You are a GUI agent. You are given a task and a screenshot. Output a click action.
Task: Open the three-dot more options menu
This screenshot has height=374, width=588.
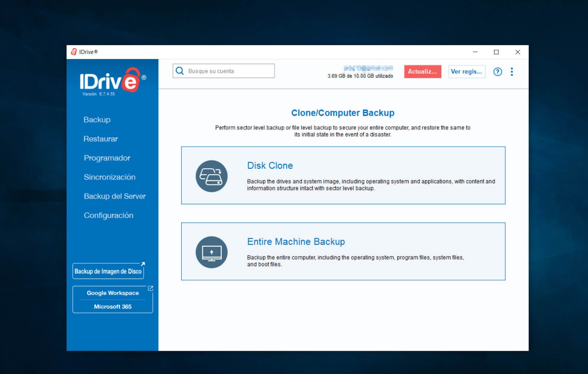tap(512, 72)
